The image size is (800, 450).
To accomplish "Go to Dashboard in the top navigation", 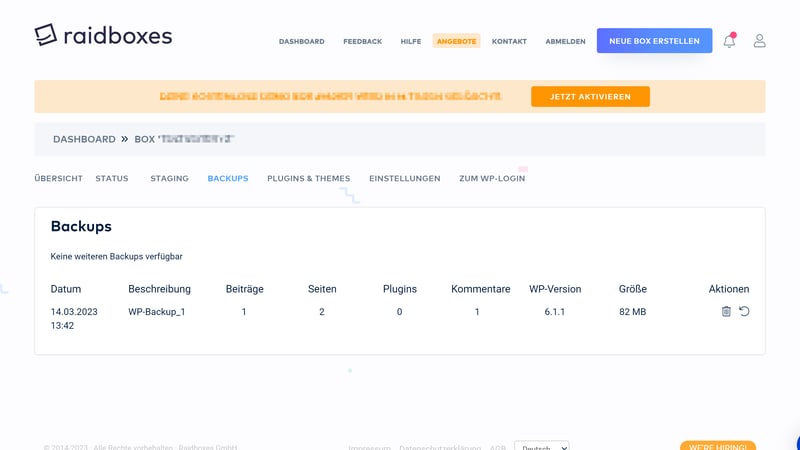I will click(x=301, y=41).
